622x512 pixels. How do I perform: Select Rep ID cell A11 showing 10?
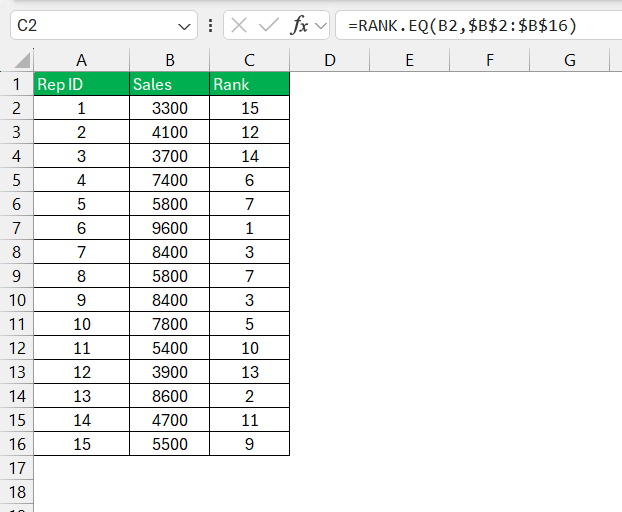click(x=82, y=324)
